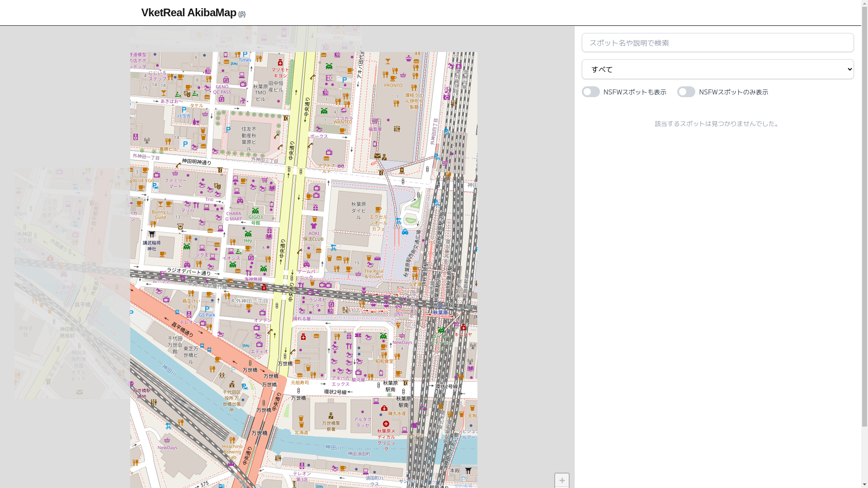868x488 pixels.
Task: Click the 讃岐うどん伊吹や製麺 label
Action: [x=414, y=101]
